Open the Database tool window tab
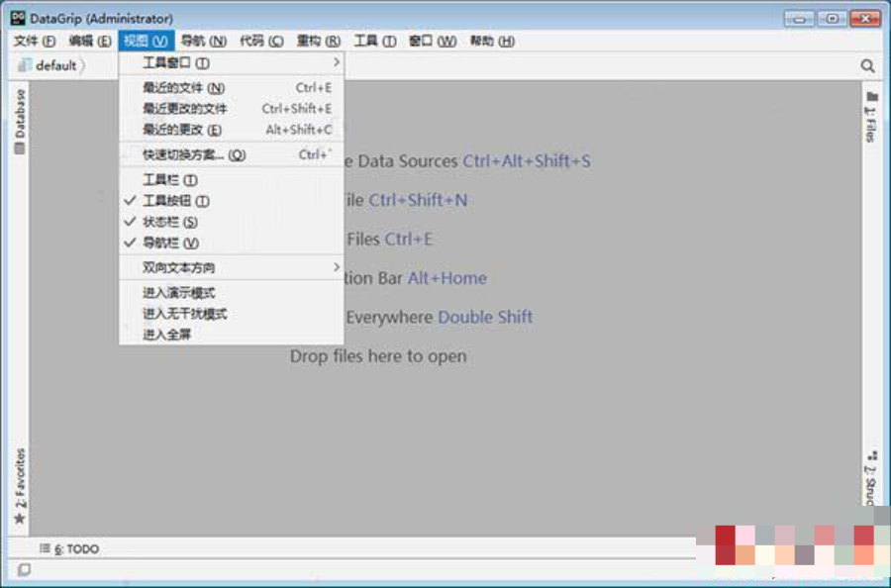The image size is (891, 588). 20,122
